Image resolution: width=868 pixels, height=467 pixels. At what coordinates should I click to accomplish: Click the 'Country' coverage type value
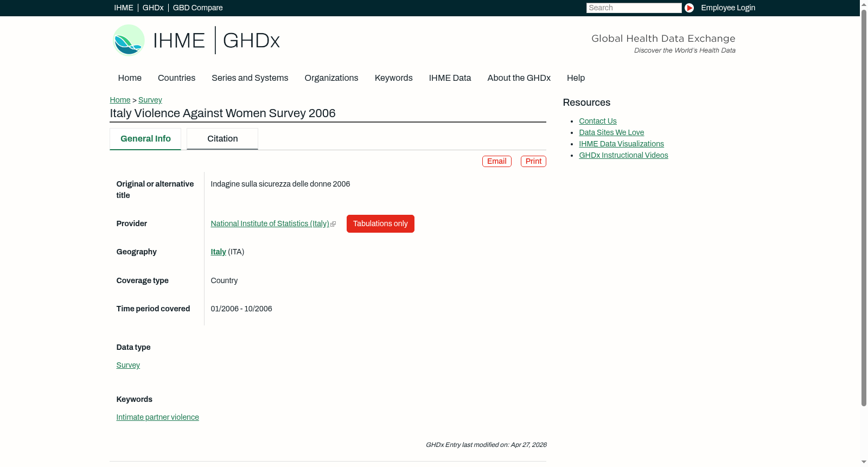click(224, 280)
